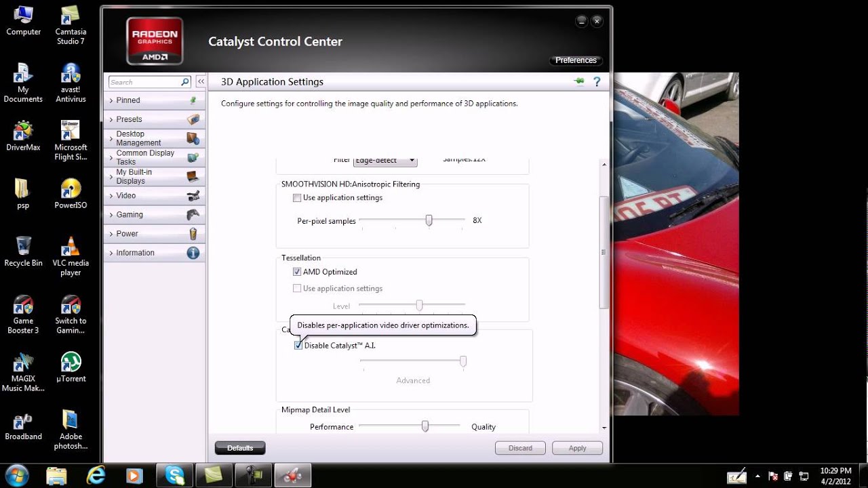
Task: Select the Broadband desktop icon
Action: (x=23, y=426)
